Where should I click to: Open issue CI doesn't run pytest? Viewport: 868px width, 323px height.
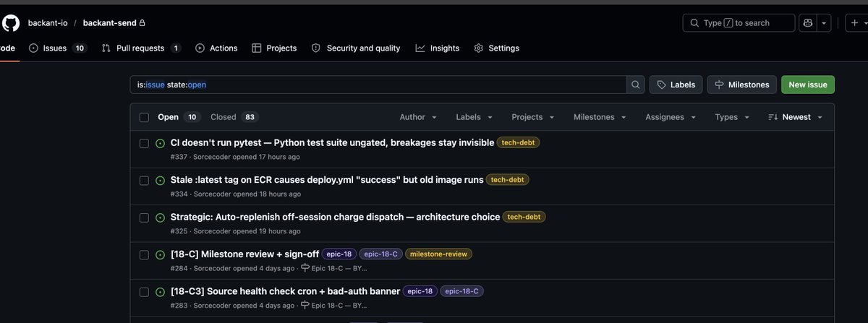tap(332, 142)
